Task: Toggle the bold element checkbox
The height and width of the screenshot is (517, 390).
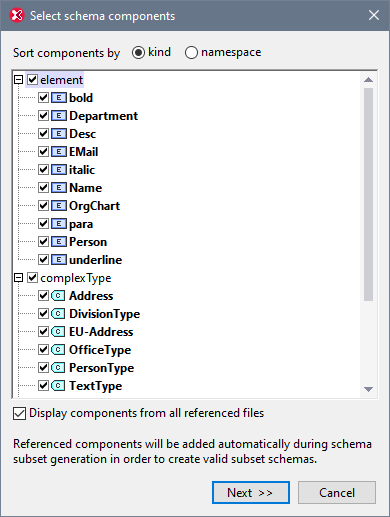Action: coord(43,98)
